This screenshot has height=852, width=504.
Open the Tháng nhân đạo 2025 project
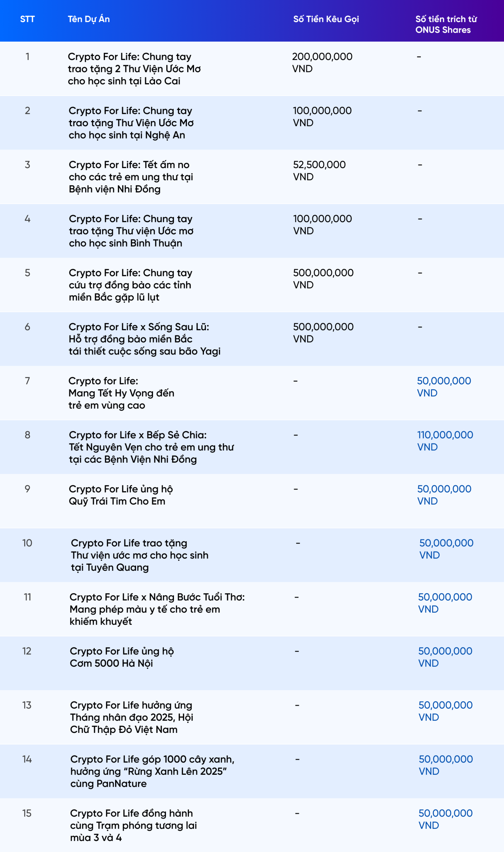(x=131, y=718)
